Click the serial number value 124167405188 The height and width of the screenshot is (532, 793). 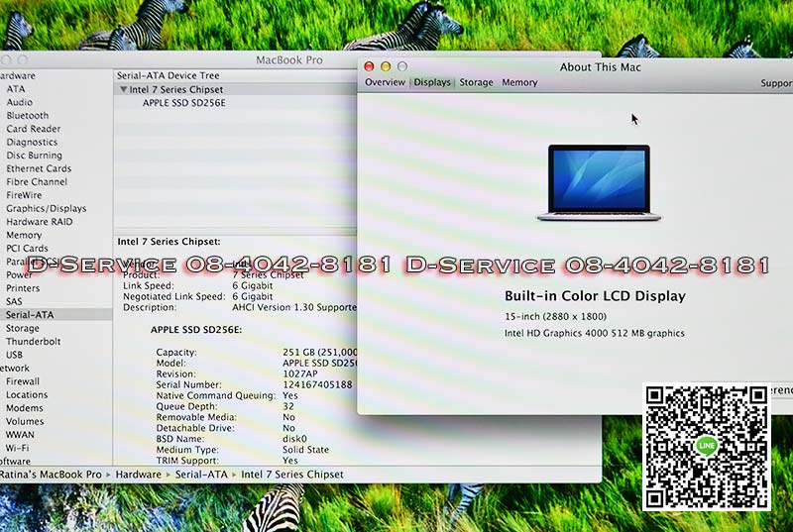pos(317,384)
